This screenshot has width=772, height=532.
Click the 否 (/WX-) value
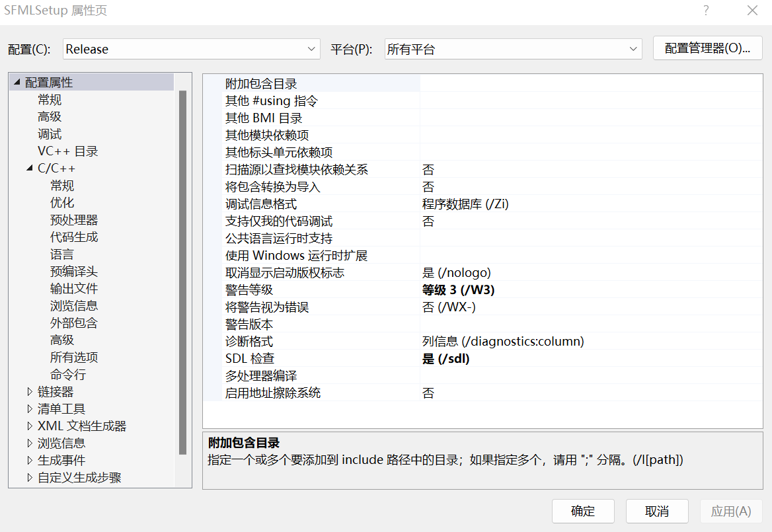(449, 307)
